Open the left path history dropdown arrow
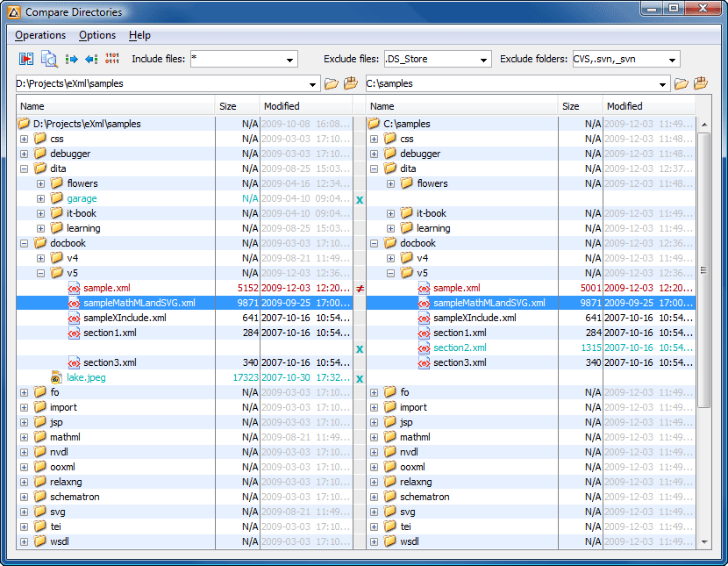The width and height of the screenshot is (728, 566). pos(312,84)
